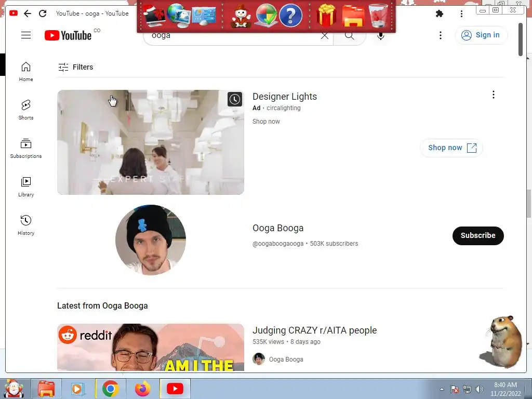Subscribe to Ooga Booga channel

pos(478,235)
